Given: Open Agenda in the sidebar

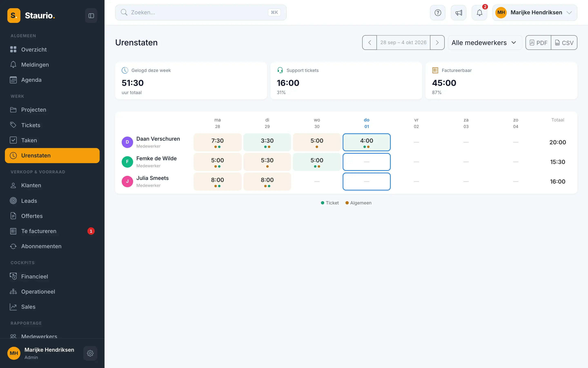Looking at the screenshot, I should click(x=52, y=80).
